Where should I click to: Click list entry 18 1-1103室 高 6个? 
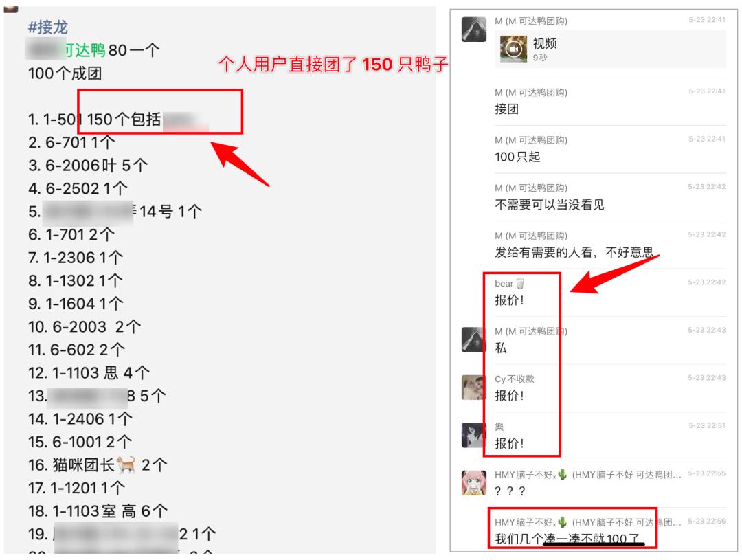point(98,511)
